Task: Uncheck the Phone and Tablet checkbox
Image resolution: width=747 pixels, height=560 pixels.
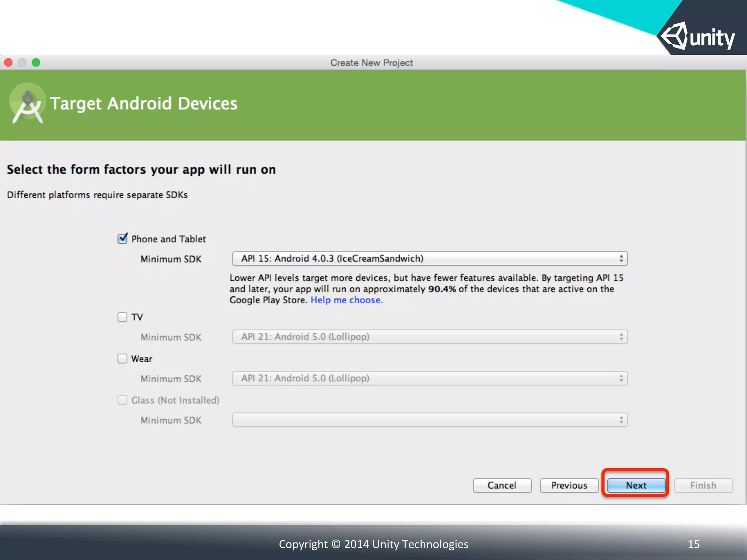Action: 123,239
